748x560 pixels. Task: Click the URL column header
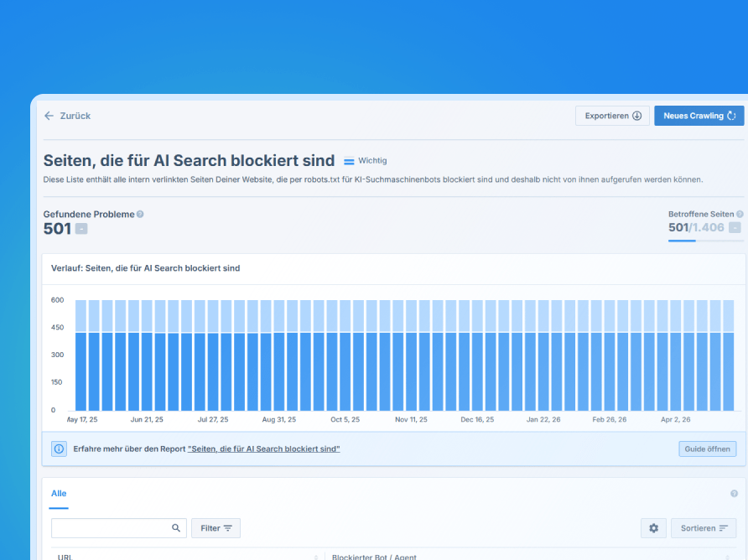point(65,557)
